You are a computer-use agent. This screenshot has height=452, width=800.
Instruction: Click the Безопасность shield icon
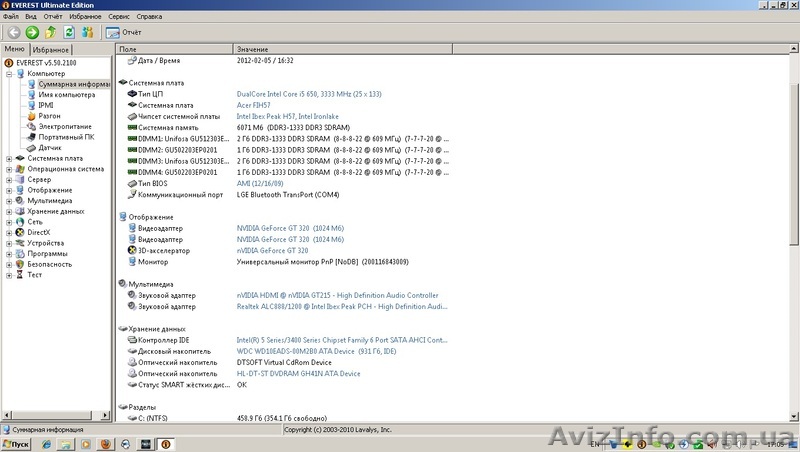[x=20, y=264]
